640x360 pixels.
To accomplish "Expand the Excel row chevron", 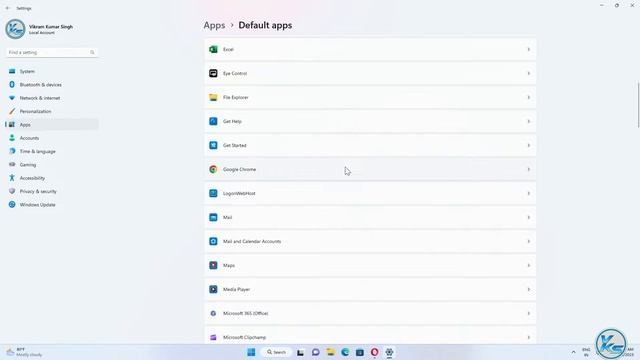I will [529, 49].
